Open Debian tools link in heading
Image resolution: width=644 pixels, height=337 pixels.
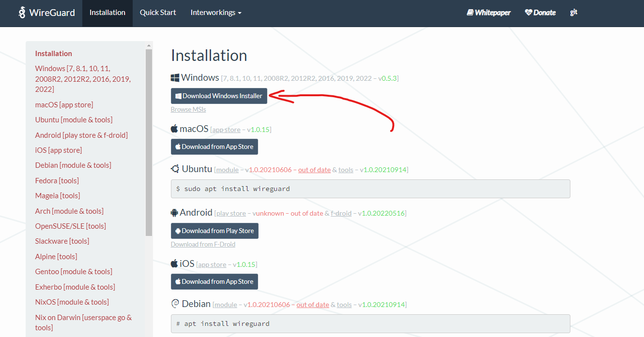coord(344,305)
